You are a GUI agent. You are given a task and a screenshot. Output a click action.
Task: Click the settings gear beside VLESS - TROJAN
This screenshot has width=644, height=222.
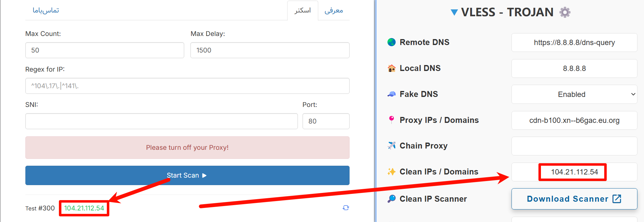point(565,13)
